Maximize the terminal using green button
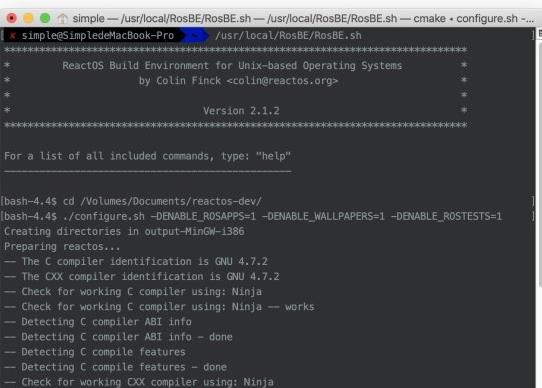Image resolution: width=542 pixels, height=388 pixels. coord(45,18)
